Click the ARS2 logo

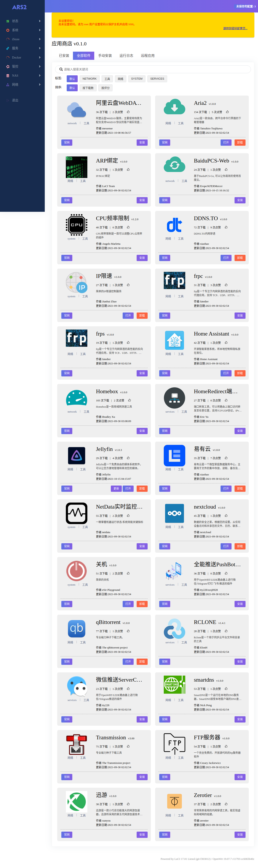(19, 7)
